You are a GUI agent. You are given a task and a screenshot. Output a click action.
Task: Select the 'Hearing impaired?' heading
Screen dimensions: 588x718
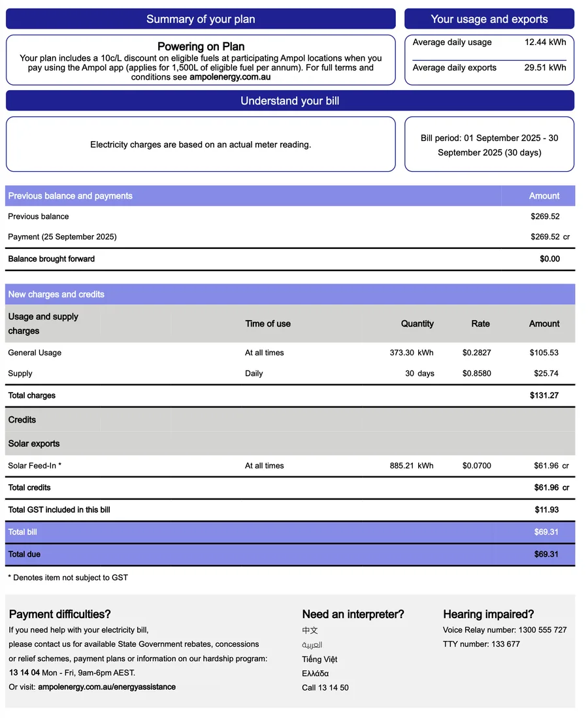[489, 614]
